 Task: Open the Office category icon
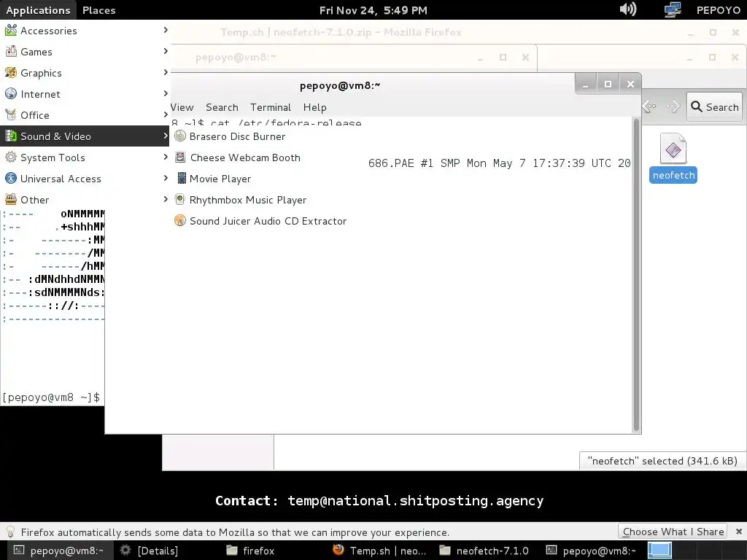pos(10,114)
